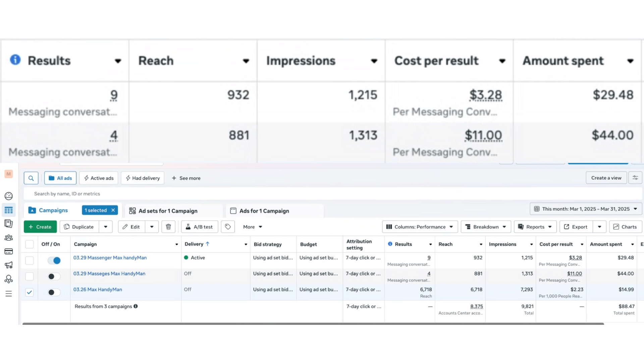Click the Results info icon in enlarged header
The width and height of the screenshot is (644, 362).
point(15,60)
